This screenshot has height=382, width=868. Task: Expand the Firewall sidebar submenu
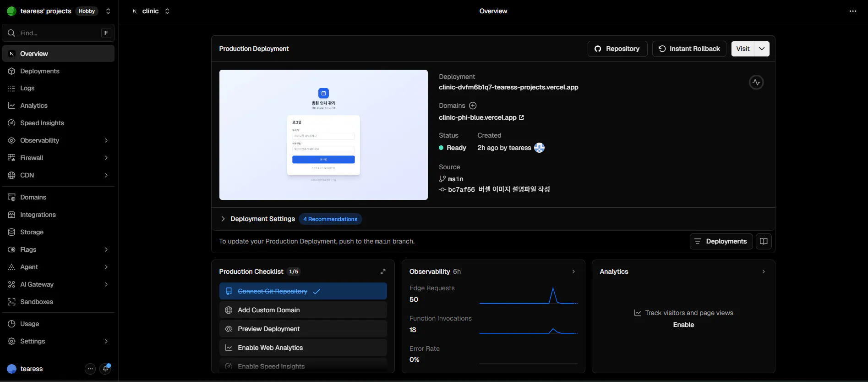[106, 158]
